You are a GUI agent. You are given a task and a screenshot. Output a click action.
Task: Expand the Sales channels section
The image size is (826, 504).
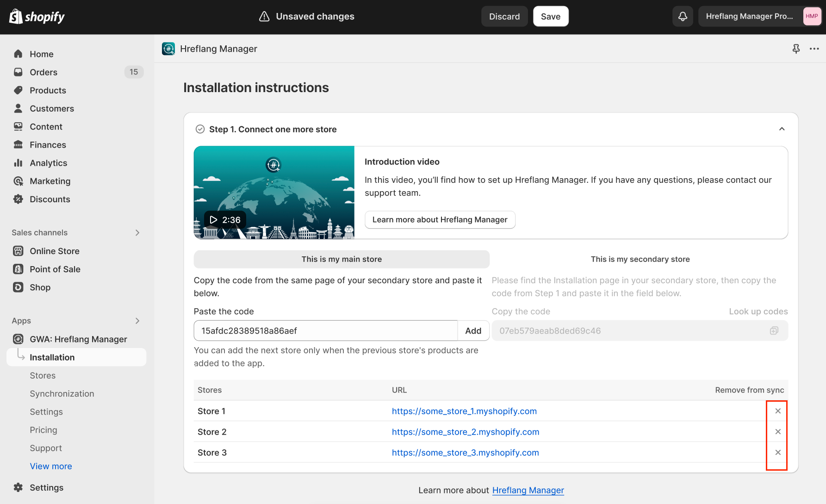(x=137, y=232)
